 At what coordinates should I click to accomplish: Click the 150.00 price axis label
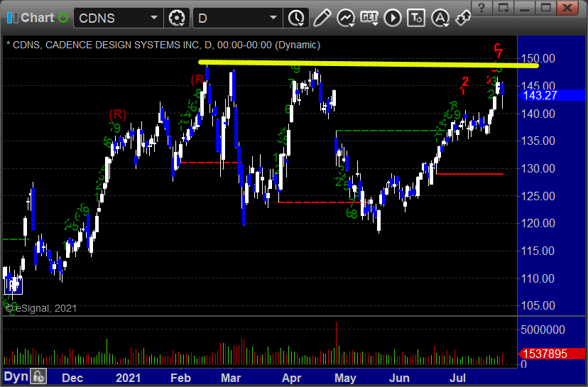[x=538, y=58]
